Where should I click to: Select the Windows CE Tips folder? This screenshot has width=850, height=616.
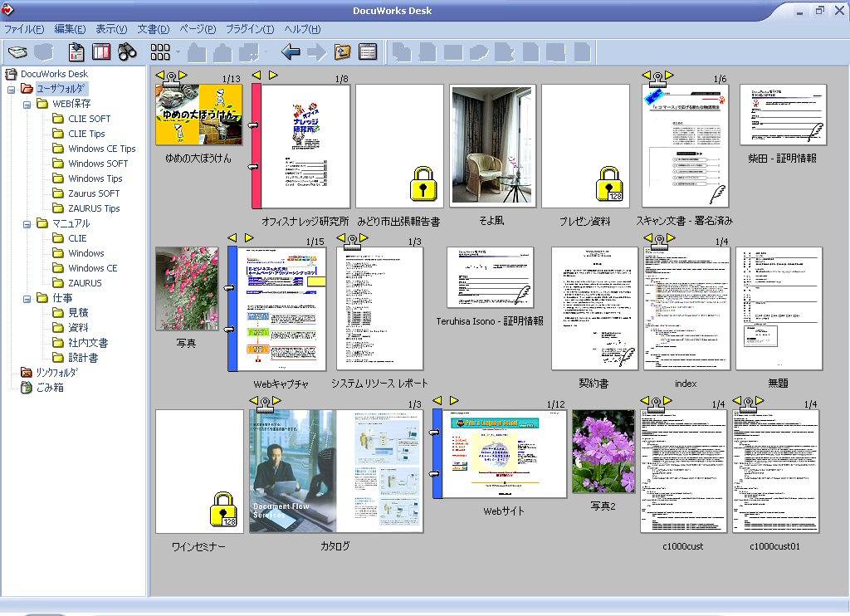[101, 149]
